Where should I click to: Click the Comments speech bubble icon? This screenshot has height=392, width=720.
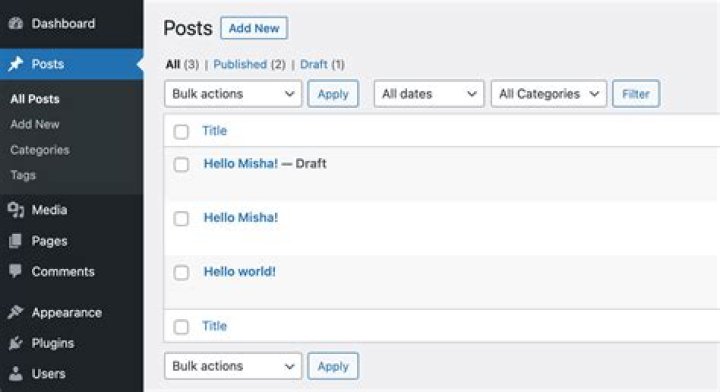point(15,271)
